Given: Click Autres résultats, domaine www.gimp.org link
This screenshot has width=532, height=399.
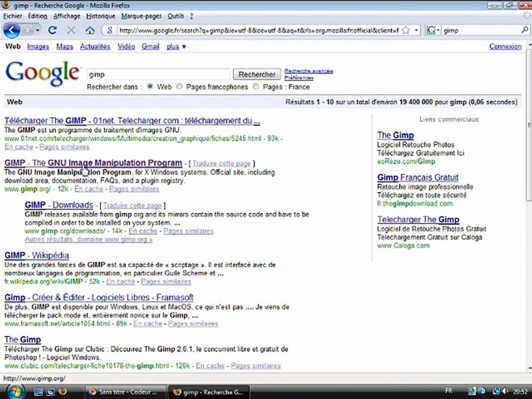Looking at the screenshot, I should pyautogui.click(x=89, y=239).
